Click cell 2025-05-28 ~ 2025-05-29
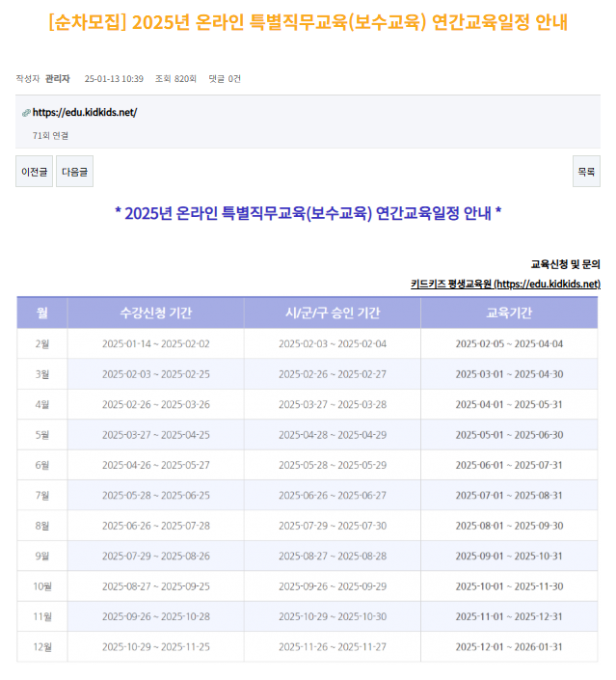 pyautogui.click(x=333, y=465)
